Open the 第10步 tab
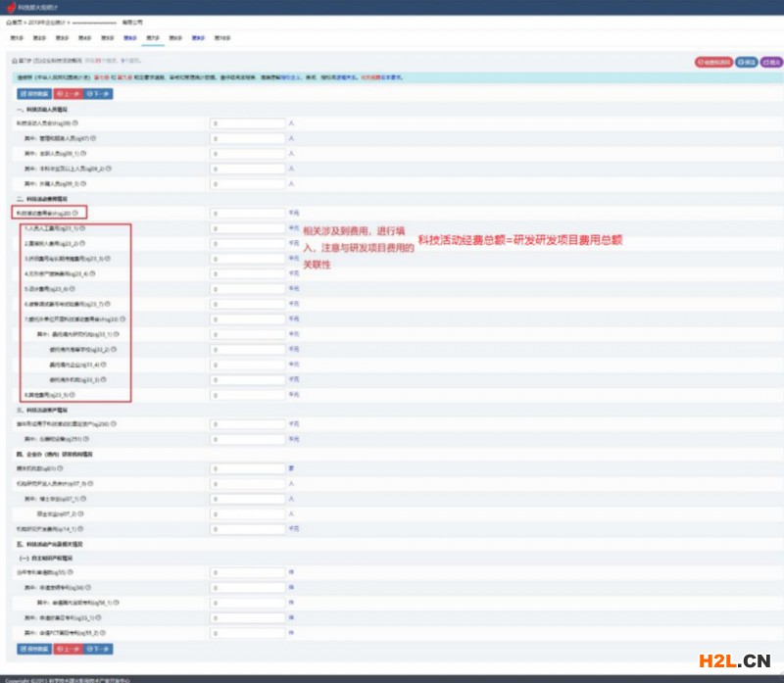 coord(222,37)
